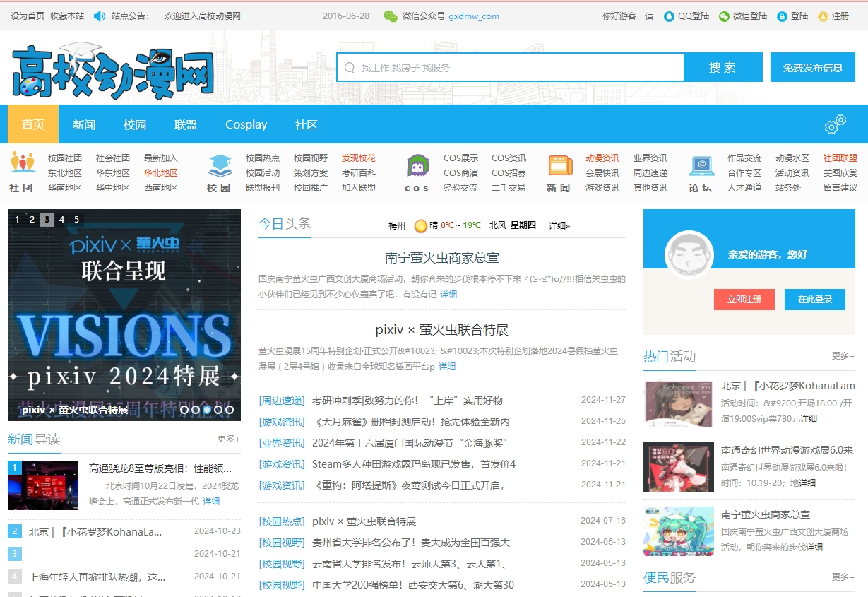Open the 校园 nav tab
868x597 pixels.
(135, 124)
